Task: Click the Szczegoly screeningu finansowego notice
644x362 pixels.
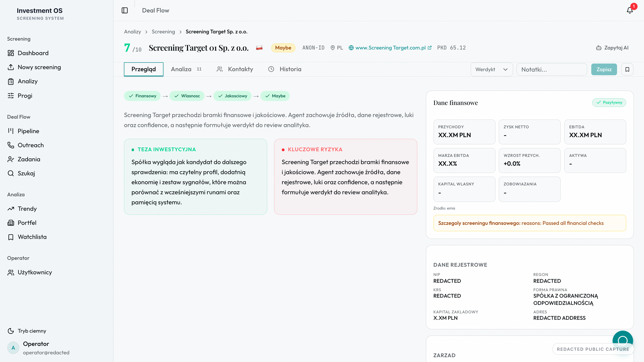Action: 530,223
